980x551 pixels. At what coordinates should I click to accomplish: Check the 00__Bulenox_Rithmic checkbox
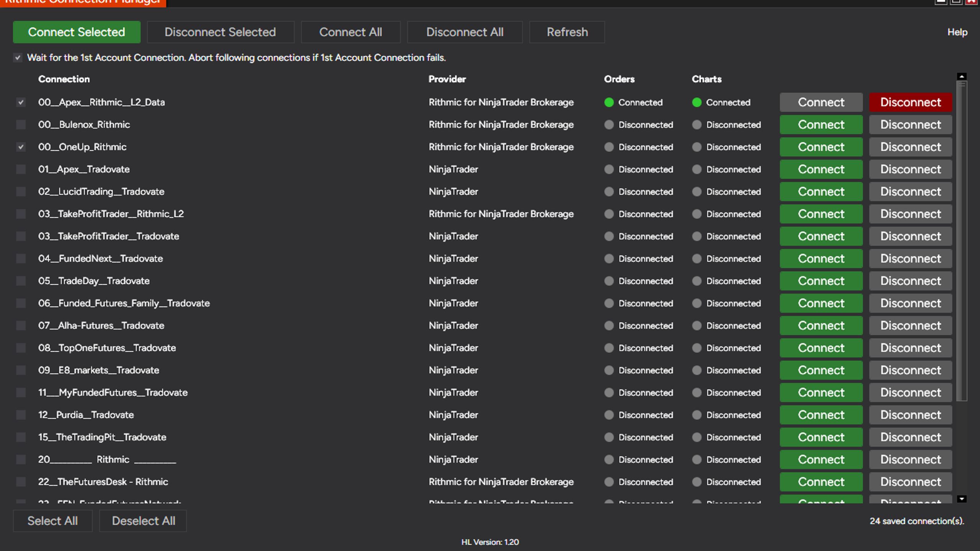21,125
